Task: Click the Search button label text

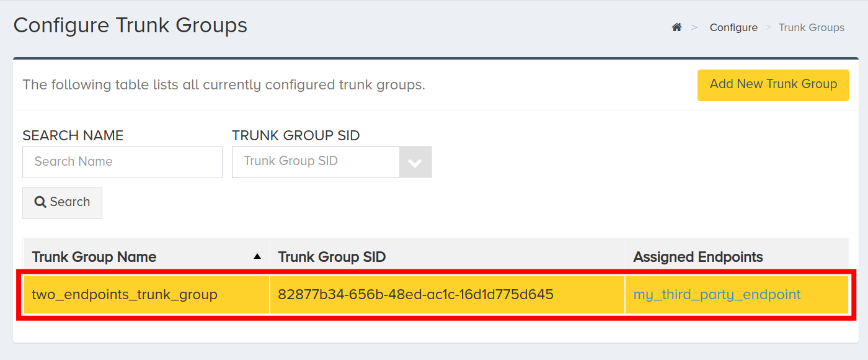Action: [70, 202]
